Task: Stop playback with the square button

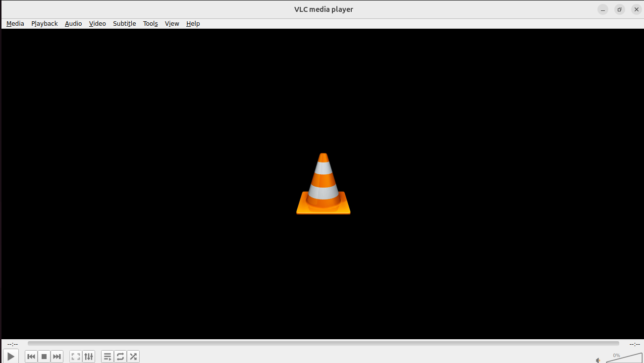Action: point(44,357)
